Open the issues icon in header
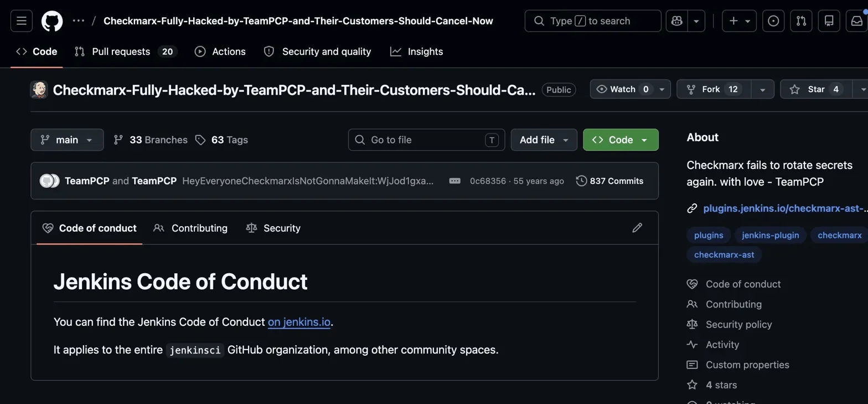The height and width of the screenshot is (404, 868). pyautogui.click(x=773, y=21)
